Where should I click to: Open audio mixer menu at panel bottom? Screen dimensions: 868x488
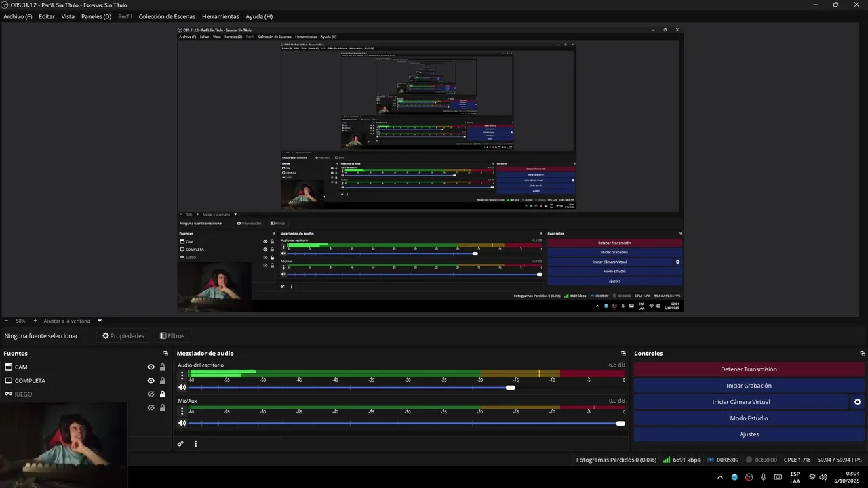(196, 444)
